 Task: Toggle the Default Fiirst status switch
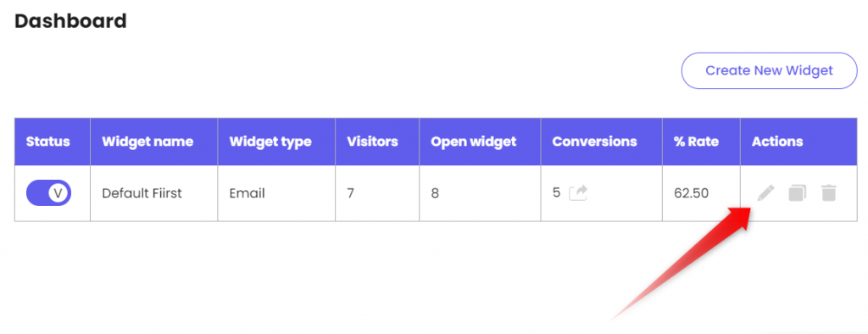pos(48,193)
